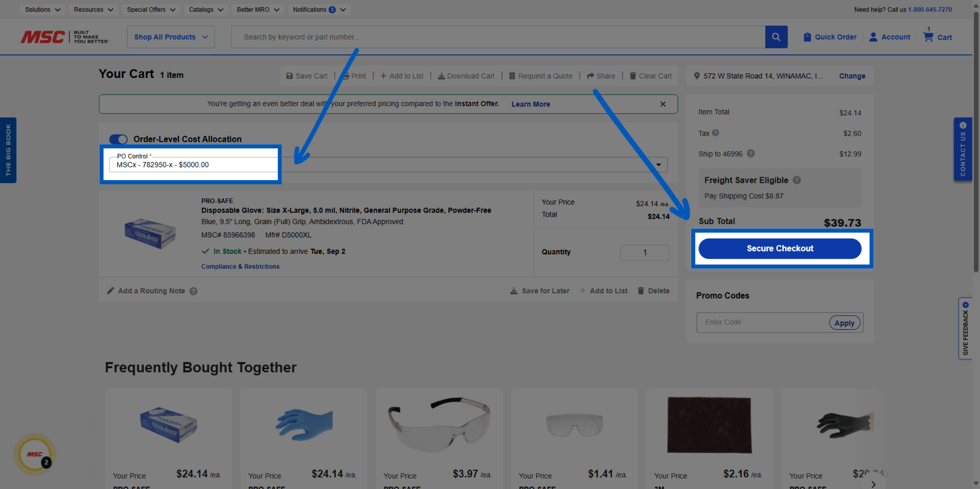
Task: Click Save for Later
Action: pyautogui.click(x=539, y=291)
